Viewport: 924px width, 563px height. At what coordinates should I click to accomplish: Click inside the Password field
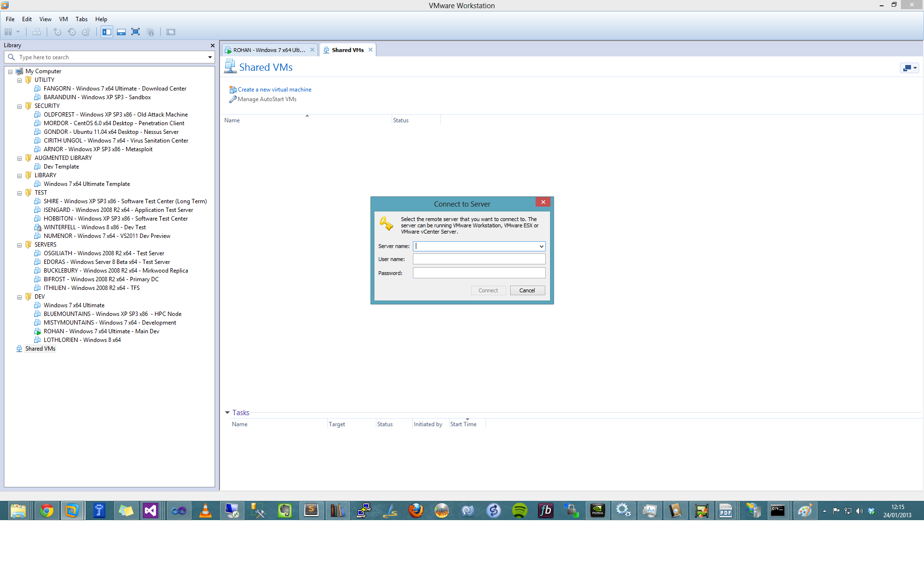(479, 273)
